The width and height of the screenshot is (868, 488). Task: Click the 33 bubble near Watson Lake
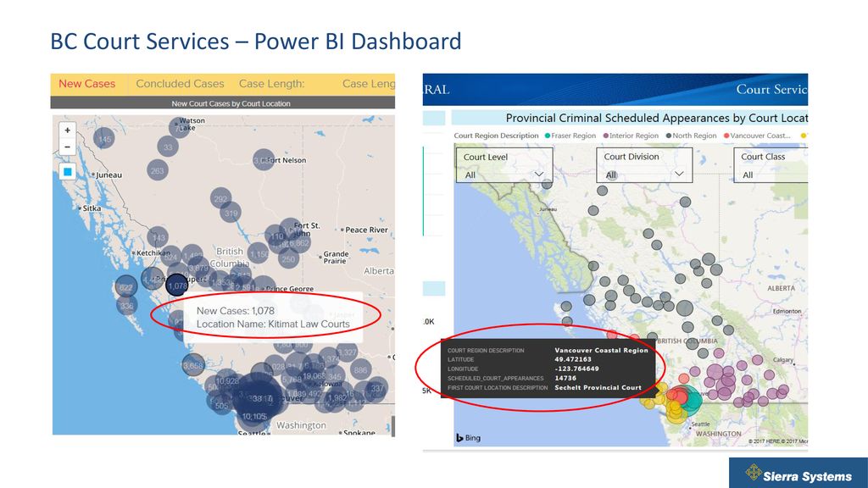tap(168, 147)
